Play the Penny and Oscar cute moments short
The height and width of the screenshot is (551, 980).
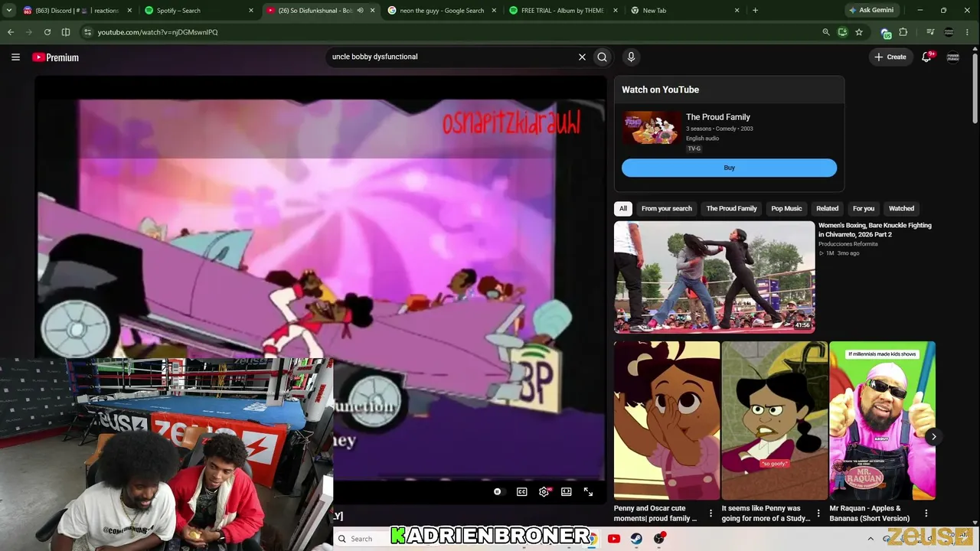click(x=667, y=420)
